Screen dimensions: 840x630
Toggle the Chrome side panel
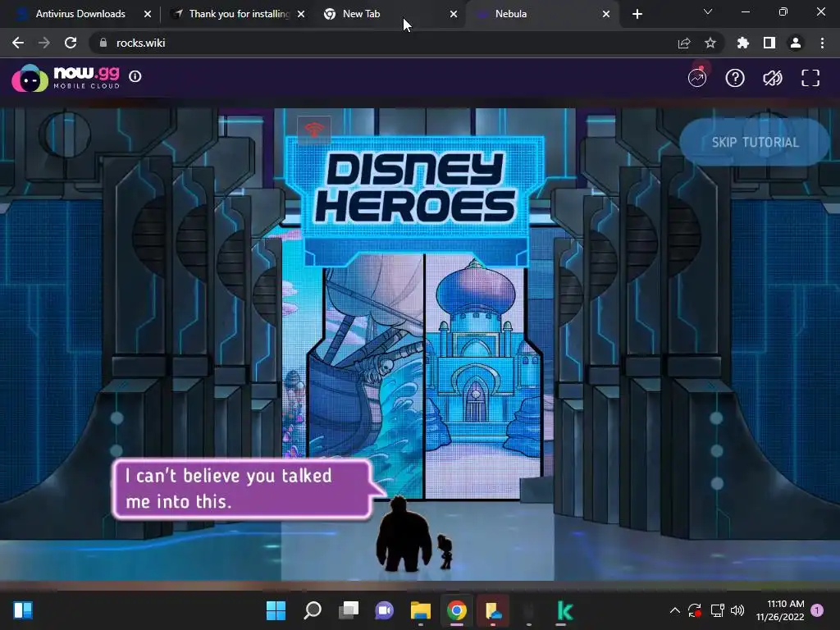pyautogui.click(x=769, y=43)
